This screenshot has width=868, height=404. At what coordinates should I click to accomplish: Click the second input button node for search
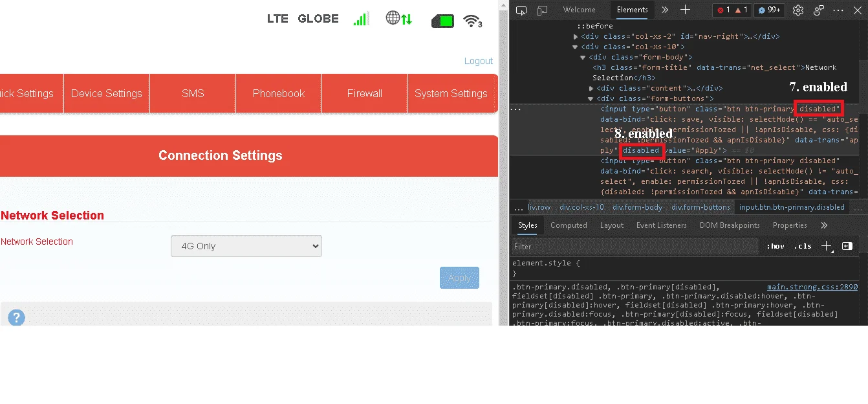(x=729, y=176)
